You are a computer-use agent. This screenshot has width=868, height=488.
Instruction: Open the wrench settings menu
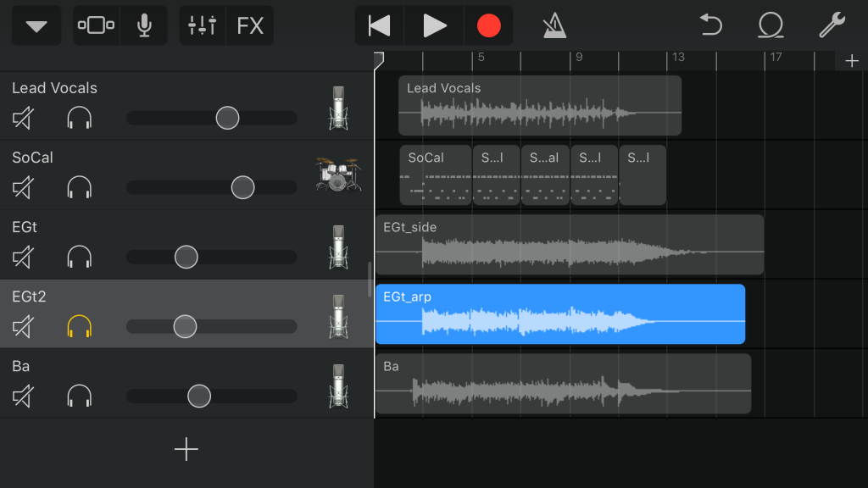832,26
